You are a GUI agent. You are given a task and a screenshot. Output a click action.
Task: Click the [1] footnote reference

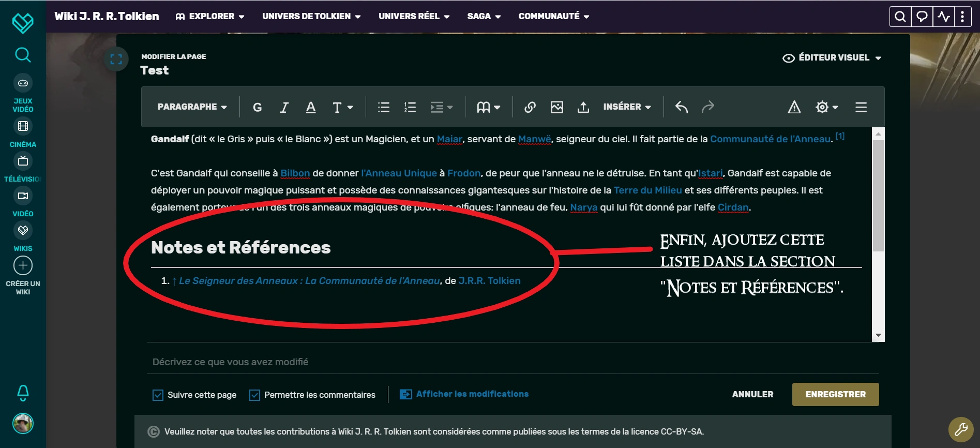tap(840, 136)
